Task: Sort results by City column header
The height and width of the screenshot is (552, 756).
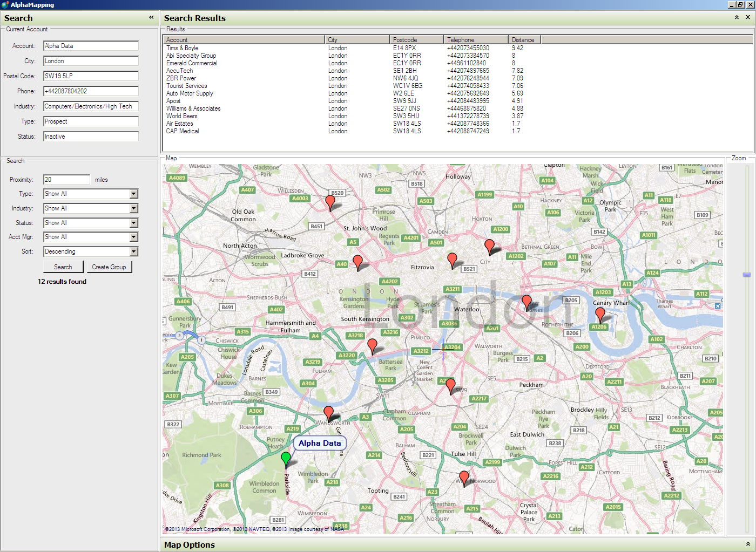Action: (357, 40)
